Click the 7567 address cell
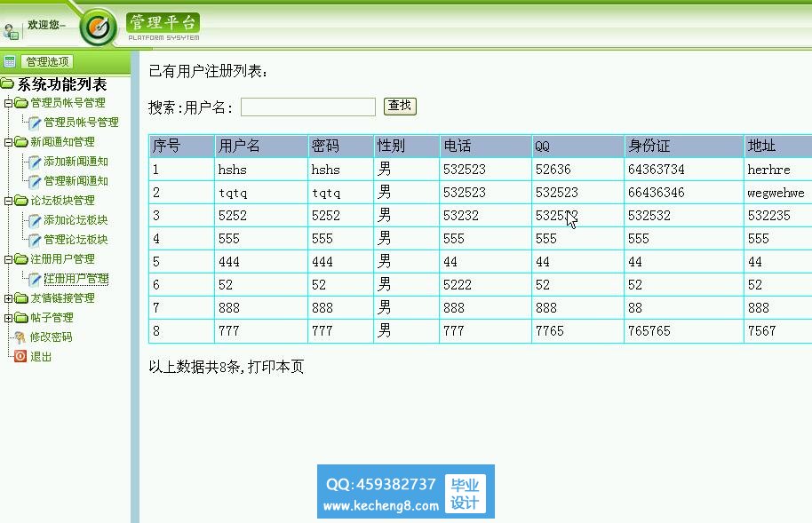Viewport: 812px width, 523px height. coord(778,331)
